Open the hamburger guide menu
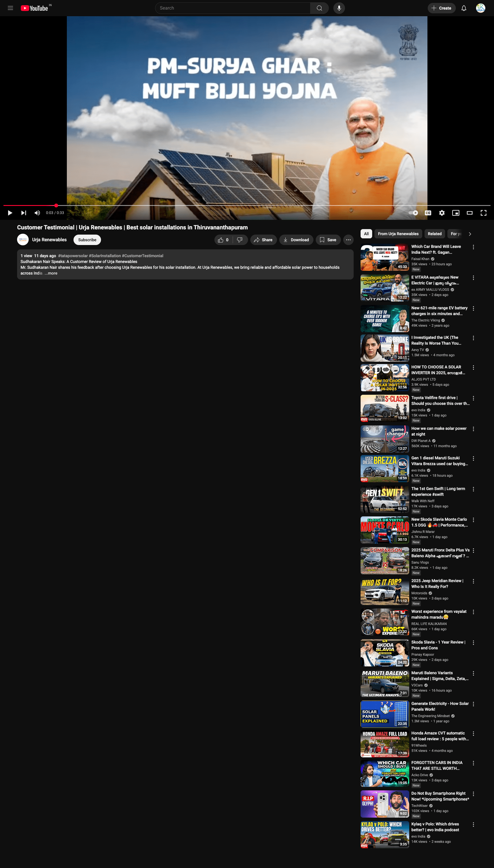 click(10, 8)
